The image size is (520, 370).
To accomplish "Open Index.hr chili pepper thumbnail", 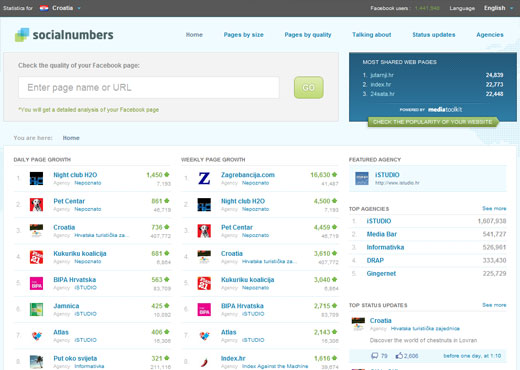I will [x=204, y=362].
